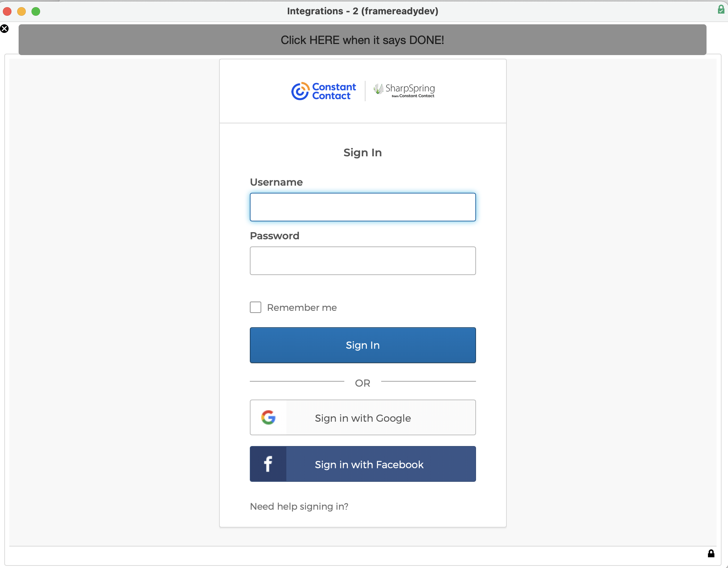Click the Sign In heading text
The width and height of the screenshot is (728, 568).
point(362,153)
